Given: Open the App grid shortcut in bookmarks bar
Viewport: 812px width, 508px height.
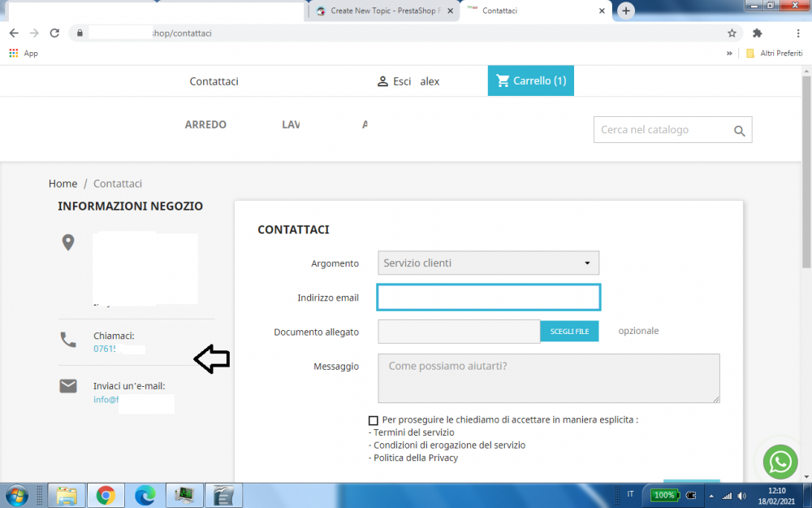Looking at the screenshot, I should 24,54.
